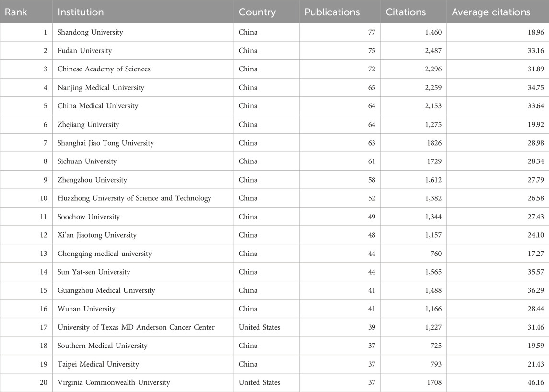Click Chinese Academy of Sciences
This screenshot has height=392, width=549.
click(x=104, y=69)
